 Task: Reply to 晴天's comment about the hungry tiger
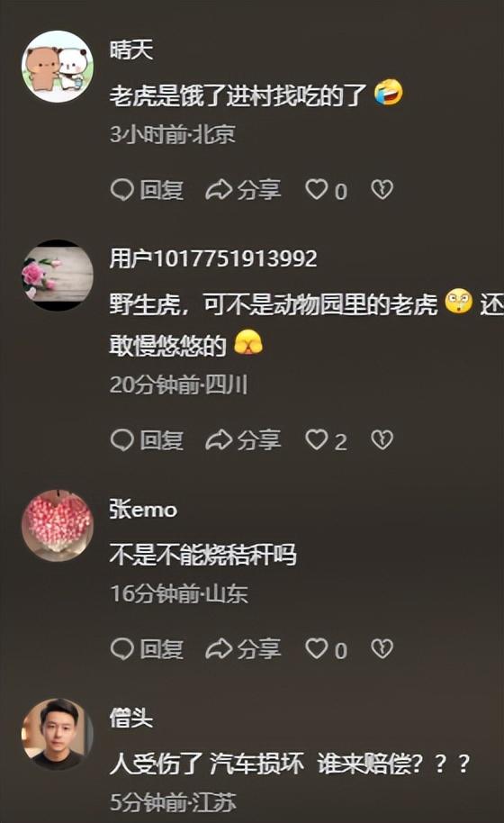click(x=147, y=190)
